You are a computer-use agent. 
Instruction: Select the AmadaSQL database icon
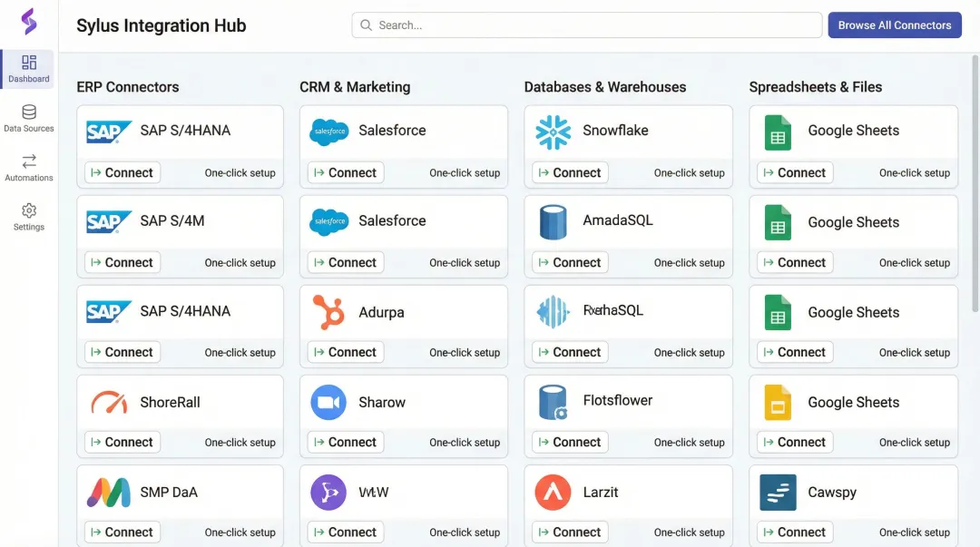click(554, 220)
